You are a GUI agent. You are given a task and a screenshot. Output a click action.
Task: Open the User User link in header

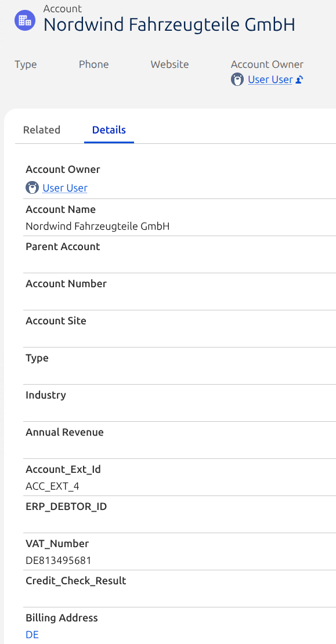click(x=270, y=79)
